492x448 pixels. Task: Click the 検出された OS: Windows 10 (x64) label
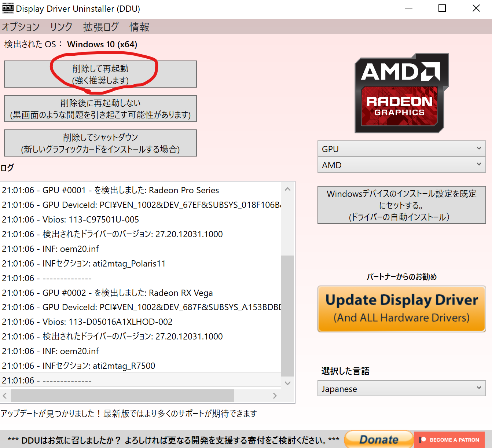point(71,44)
